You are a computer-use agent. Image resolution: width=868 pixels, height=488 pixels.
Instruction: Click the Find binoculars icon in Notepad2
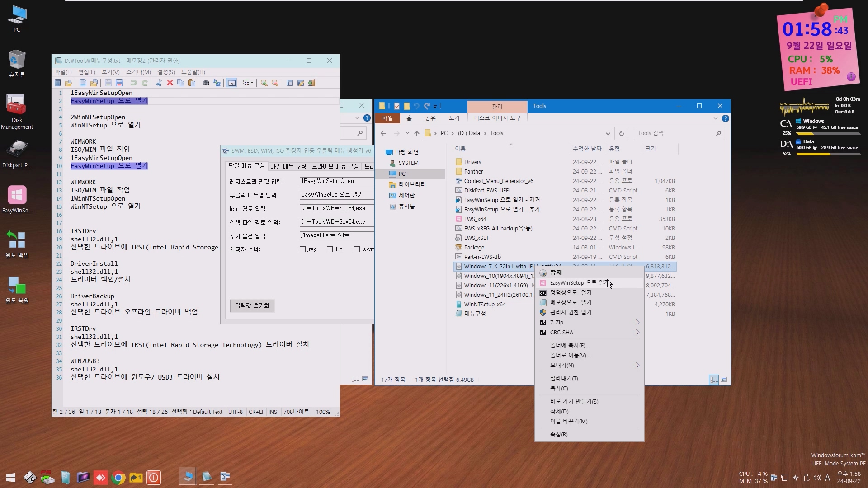tap(206, 83)
